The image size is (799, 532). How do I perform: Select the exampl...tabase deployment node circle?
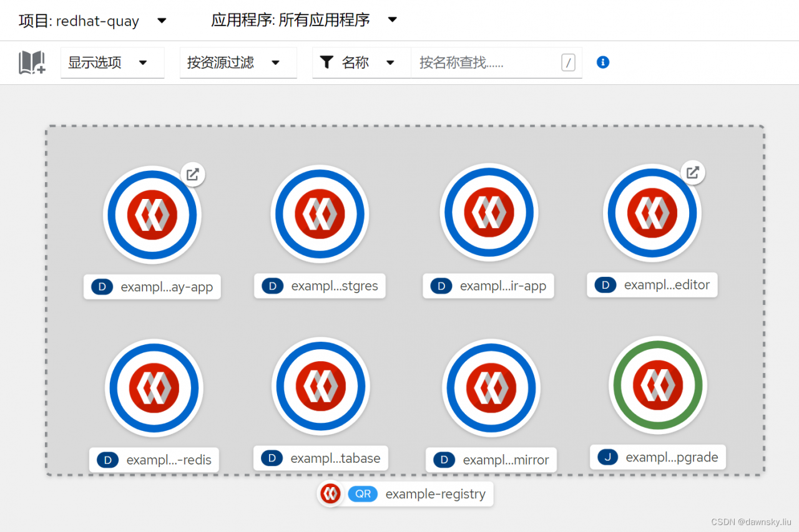321,386
